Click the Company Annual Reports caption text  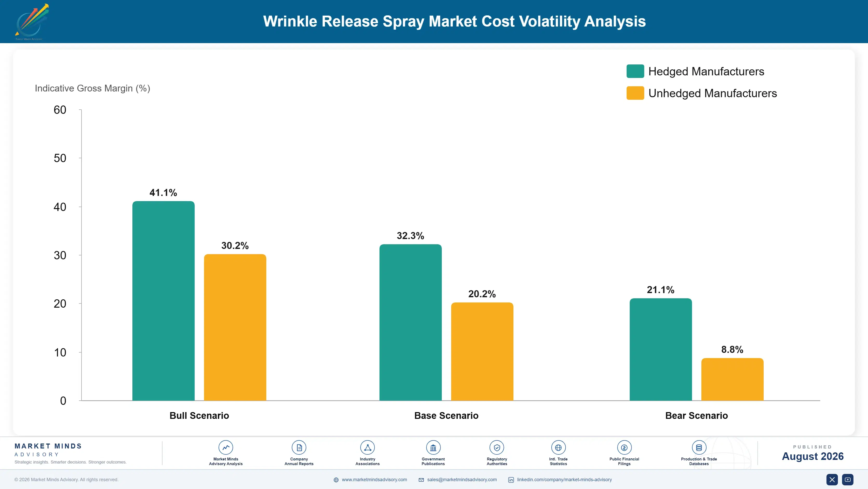pyautogui.click(x=299, y=461)
